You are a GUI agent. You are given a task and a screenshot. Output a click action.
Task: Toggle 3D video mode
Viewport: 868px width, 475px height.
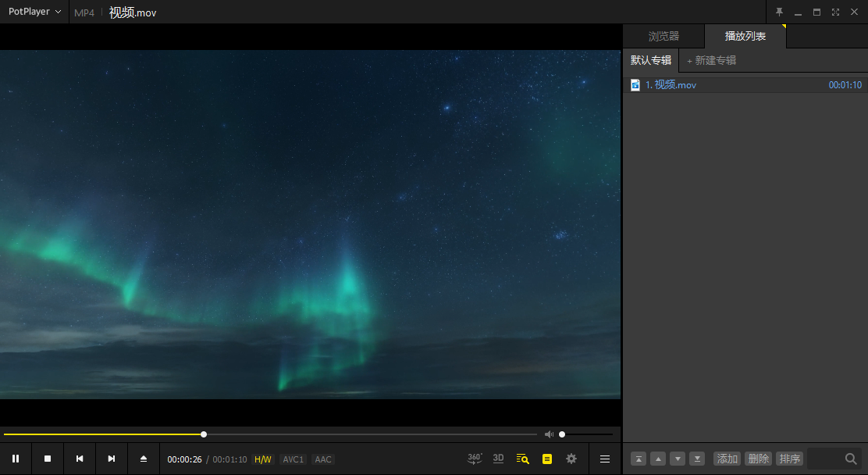(x=498, y=459)
